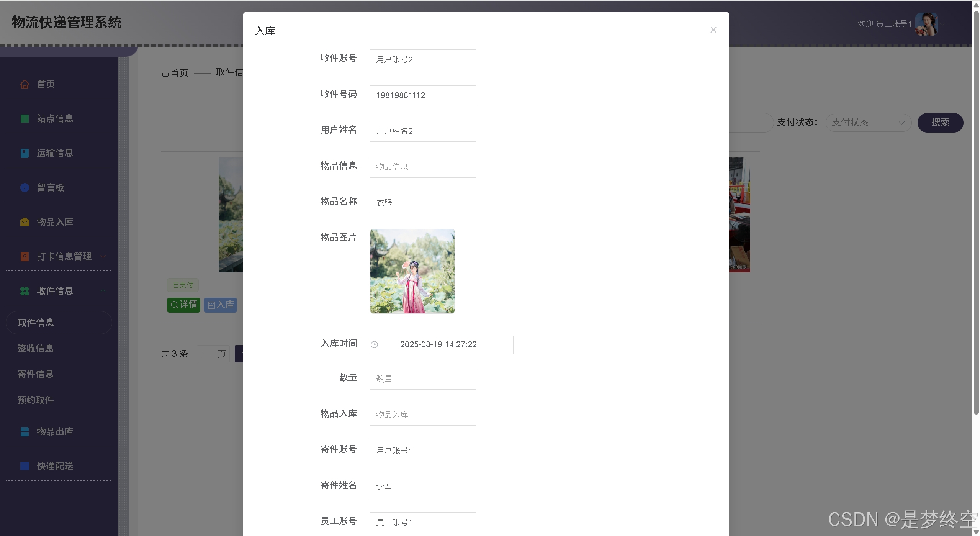This screenshot has height=536, width=980.
Task: Open 站点信息 via its sidebar icon
Action: coord(25,118)
